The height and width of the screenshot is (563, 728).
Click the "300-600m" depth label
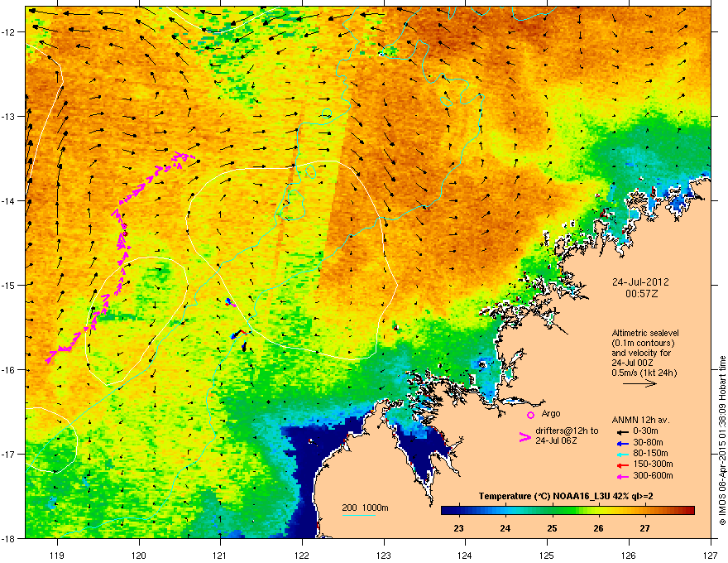point(653,476)
